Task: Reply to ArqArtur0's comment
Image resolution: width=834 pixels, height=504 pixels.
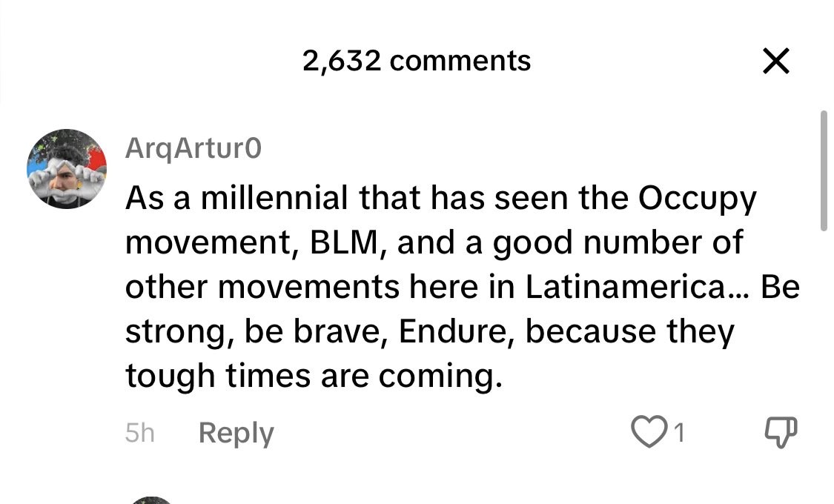Action: (236, 433)
